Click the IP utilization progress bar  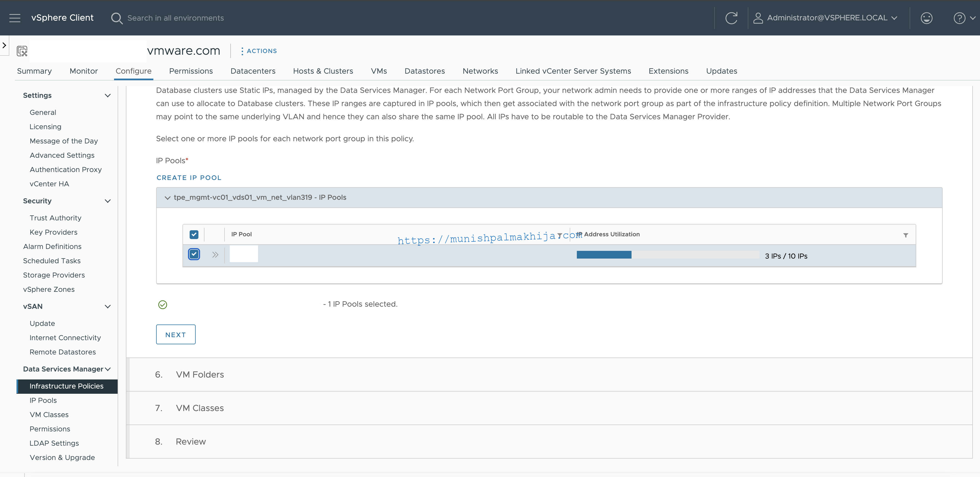(668, 255)
